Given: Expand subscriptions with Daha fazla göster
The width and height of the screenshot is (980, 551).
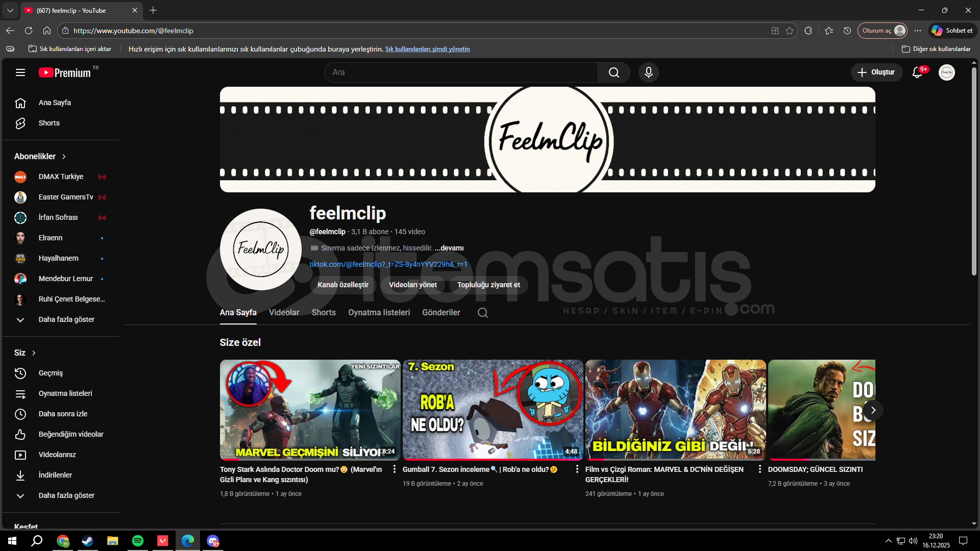Looking at the screenshot, I should [66, 319].
